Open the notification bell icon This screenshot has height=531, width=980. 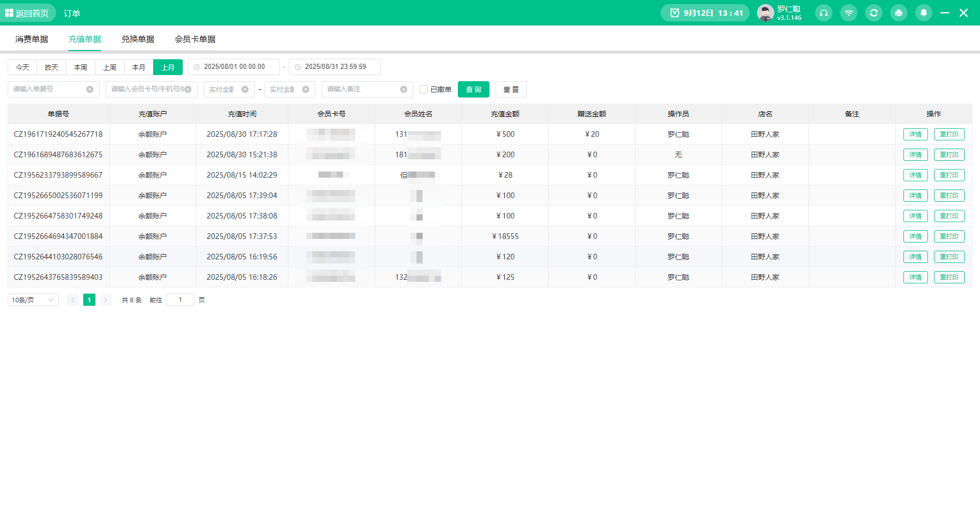coord(923,13)
